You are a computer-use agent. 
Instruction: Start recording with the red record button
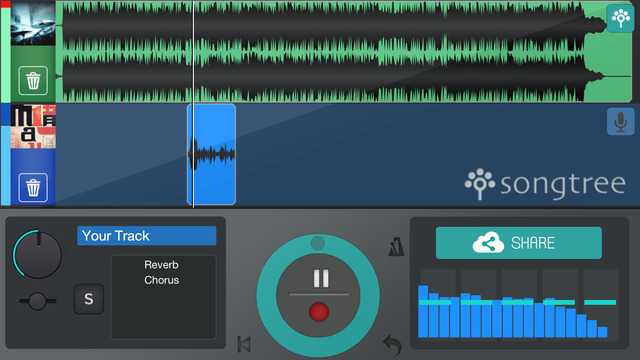(319, 312)
